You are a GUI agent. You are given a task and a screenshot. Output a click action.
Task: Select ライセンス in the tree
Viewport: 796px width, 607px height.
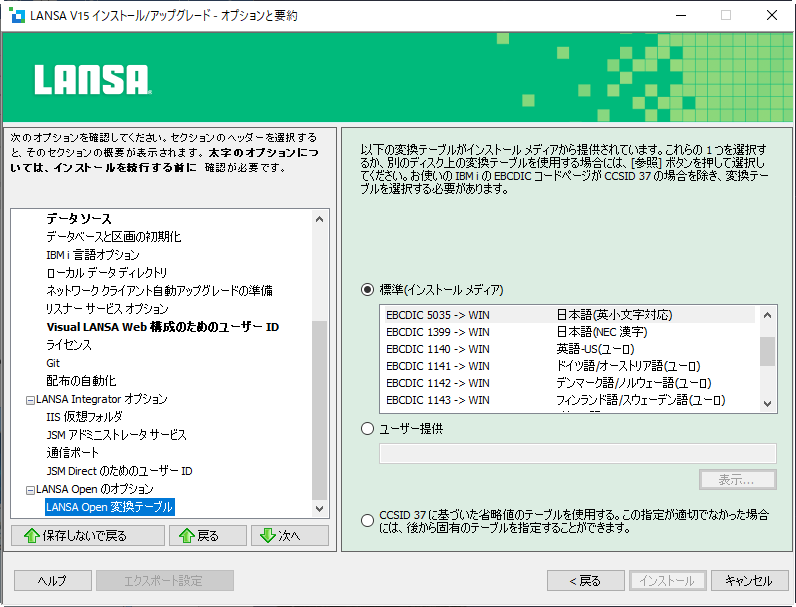point(69,345)
